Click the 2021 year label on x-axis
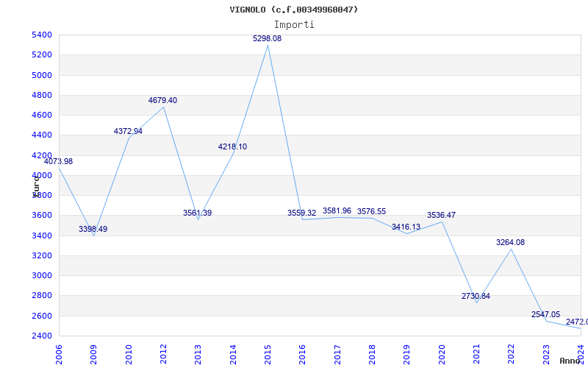 (476, 355)
